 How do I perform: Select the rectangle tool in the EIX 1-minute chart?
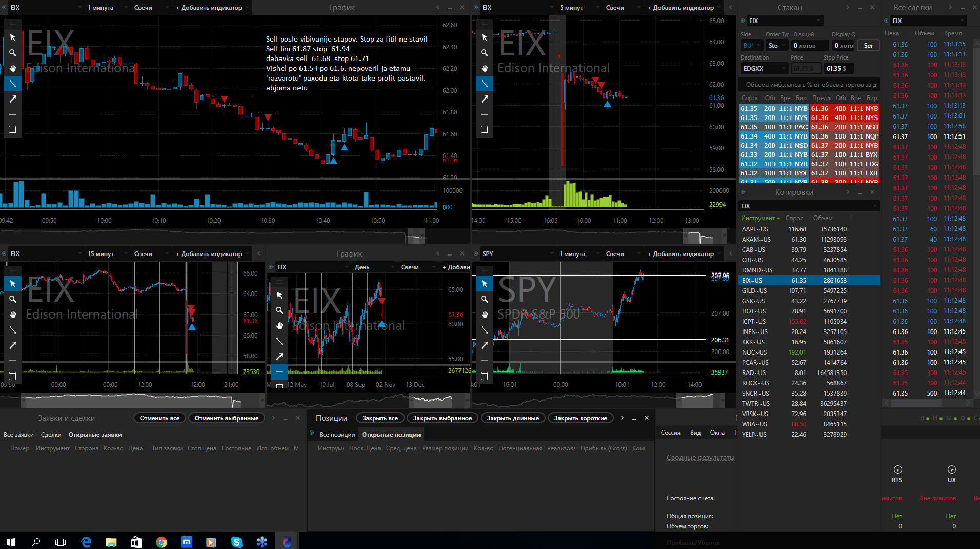point(13,130)
